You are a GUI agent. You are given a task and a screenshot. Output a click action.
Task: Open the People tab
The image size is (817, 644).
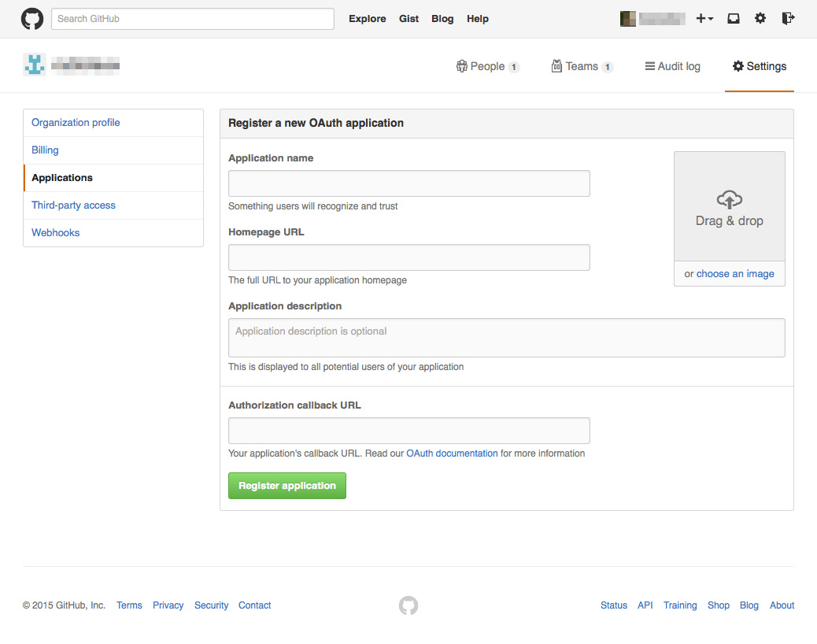(x=488, y=66)
